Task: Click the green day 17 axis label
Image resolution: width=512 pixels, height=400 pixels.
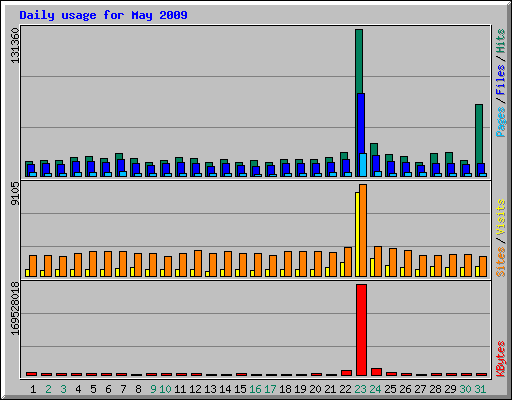Action: pyautogui.click(x=270, y=389)
